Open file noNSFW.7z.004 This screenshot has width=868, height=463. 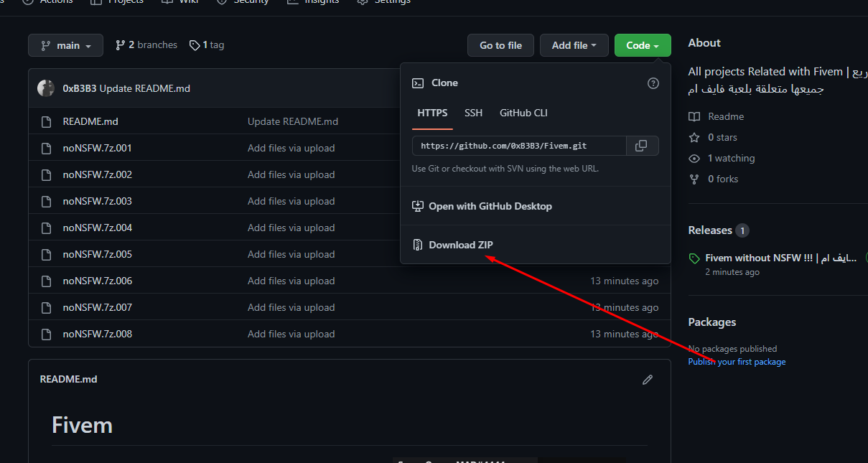tap(97, 228)
